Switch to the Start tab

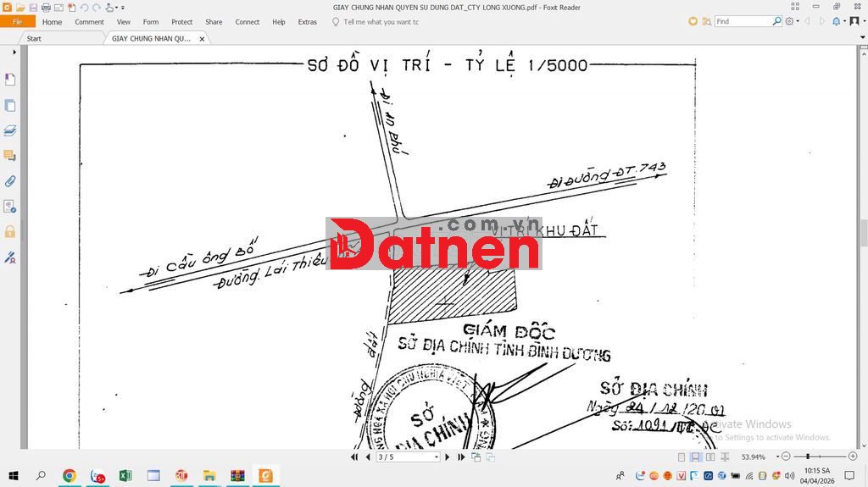click(x=34, y=38)
